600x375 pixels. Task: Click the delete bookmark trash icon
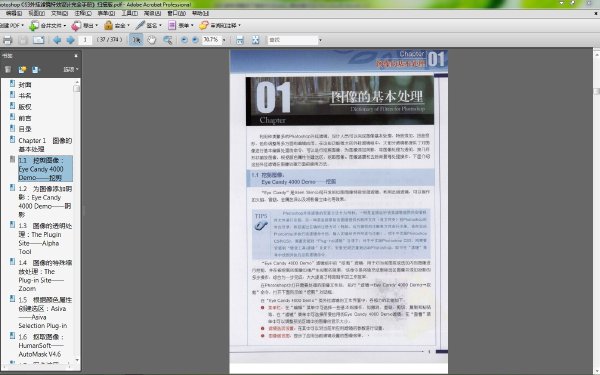(x=8, y=69)
